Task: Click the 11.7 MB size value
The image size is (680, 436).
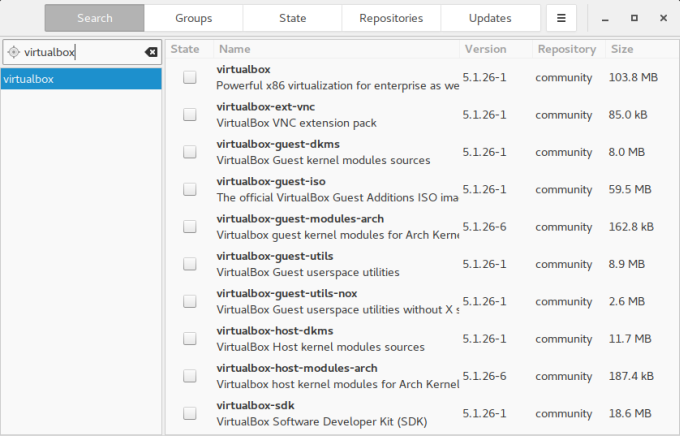Action: click(630, 338)
